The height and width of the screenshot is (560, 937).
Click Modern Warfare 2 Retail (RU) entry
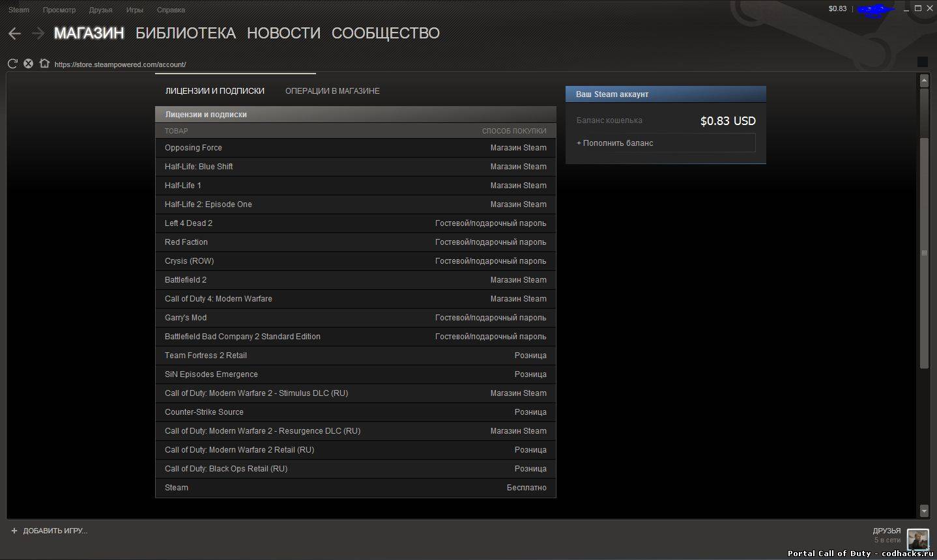pyautogui.click(x=356, y=450)
